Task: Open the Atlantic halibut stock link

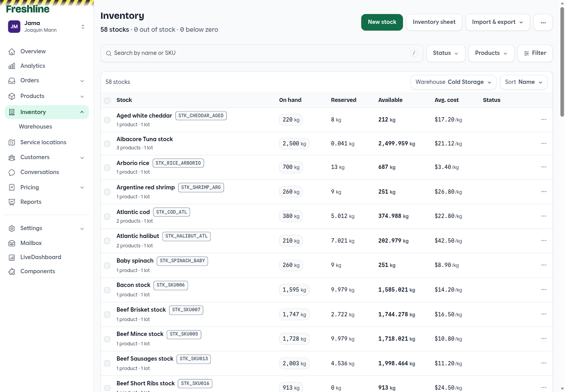Action: click(138, 236)
